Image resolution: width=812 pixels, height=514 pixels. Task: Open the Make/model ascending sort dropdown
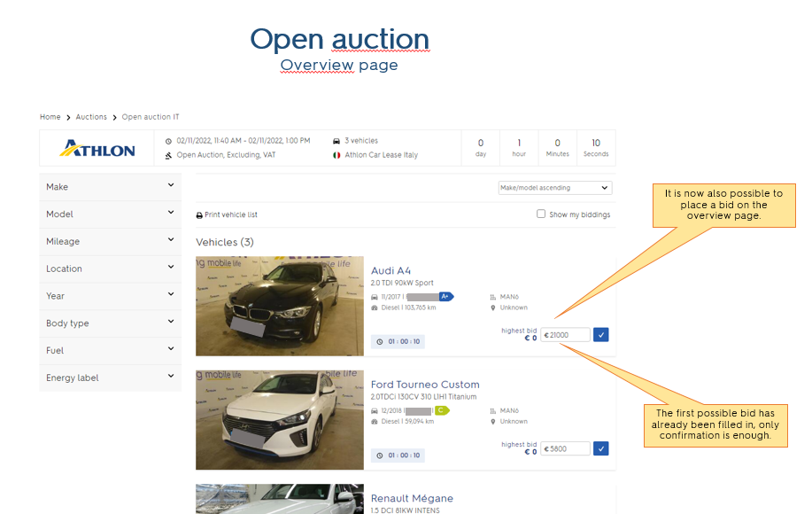[x=555, y=188]
